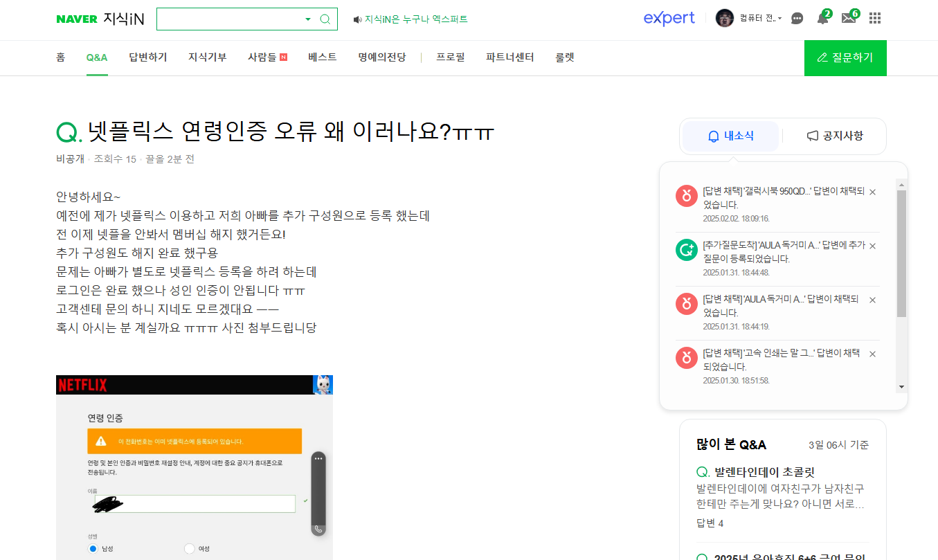Click the NAVER logo

pos(77,19)
